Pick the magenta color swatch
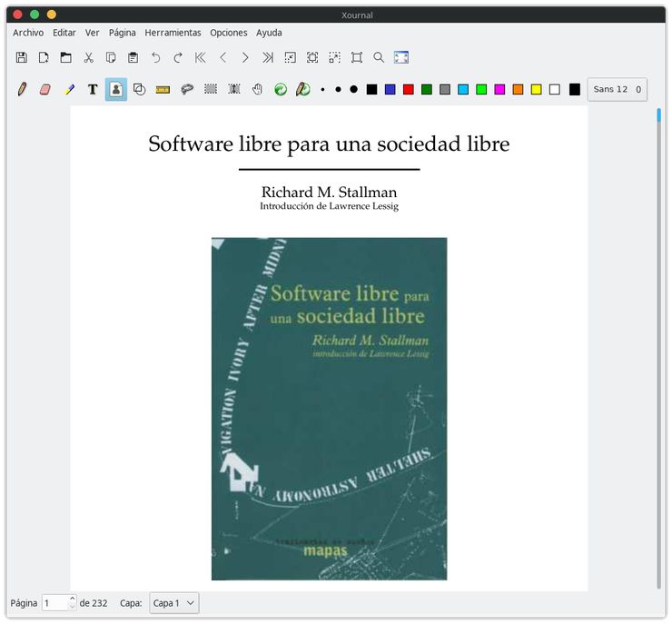The width and height of the screenshot is (672, 624). (499, 89)
